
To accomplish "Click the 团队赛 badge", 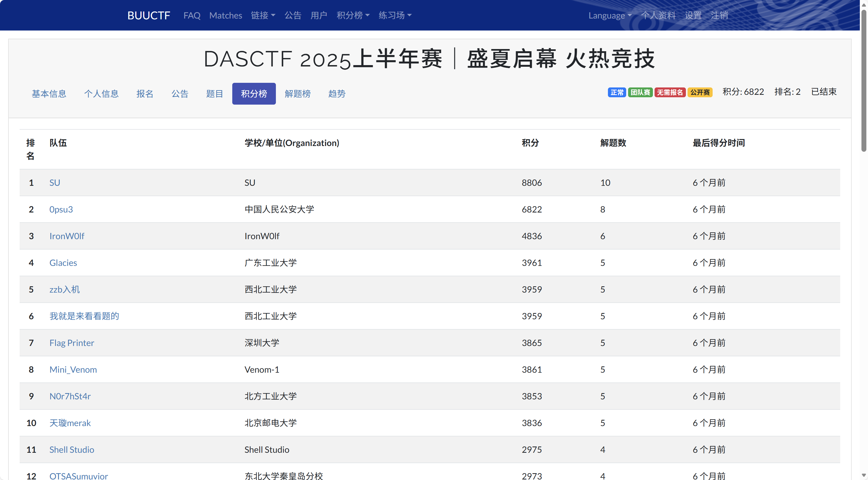I will 640,92.
